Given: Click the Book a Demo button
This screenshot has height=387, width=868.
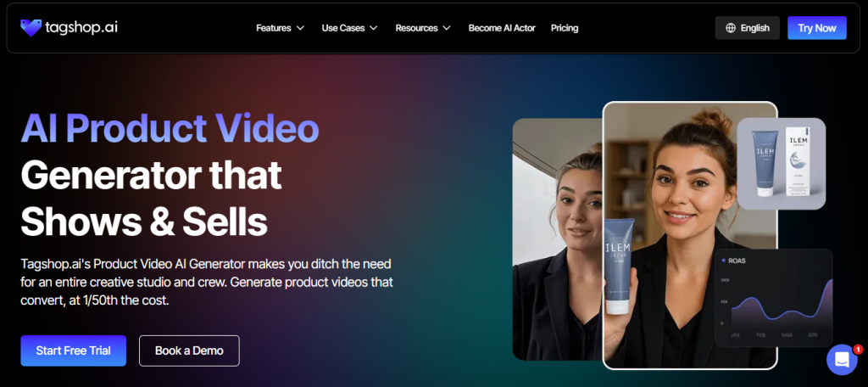Looking at the screenshot, I should click(189, 351).
